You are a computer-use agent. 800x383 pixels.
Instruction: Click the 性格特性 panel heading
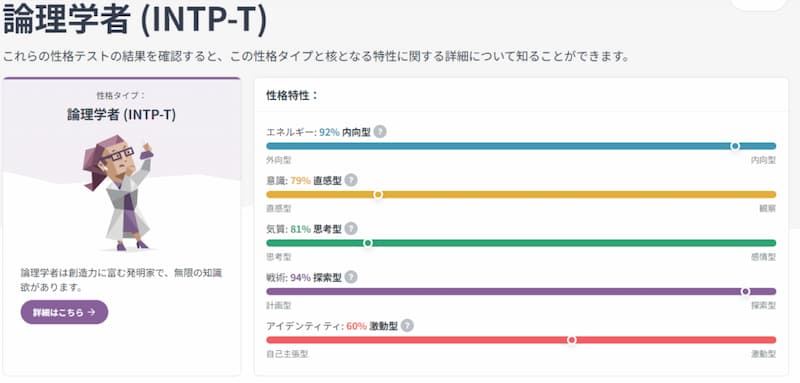tap(292, 95)
